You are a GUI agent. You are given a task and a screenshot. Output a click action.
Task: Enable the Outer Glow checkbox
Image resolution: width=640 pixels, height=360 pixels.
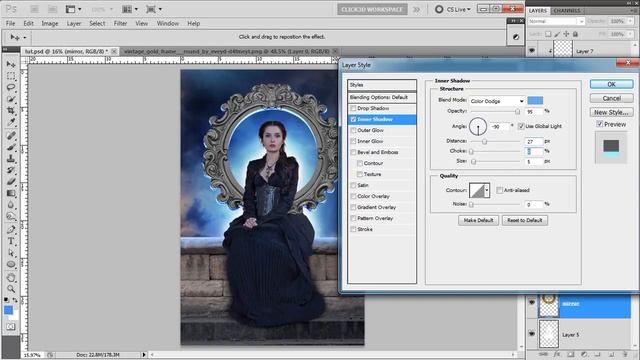(x=353, y=130)
